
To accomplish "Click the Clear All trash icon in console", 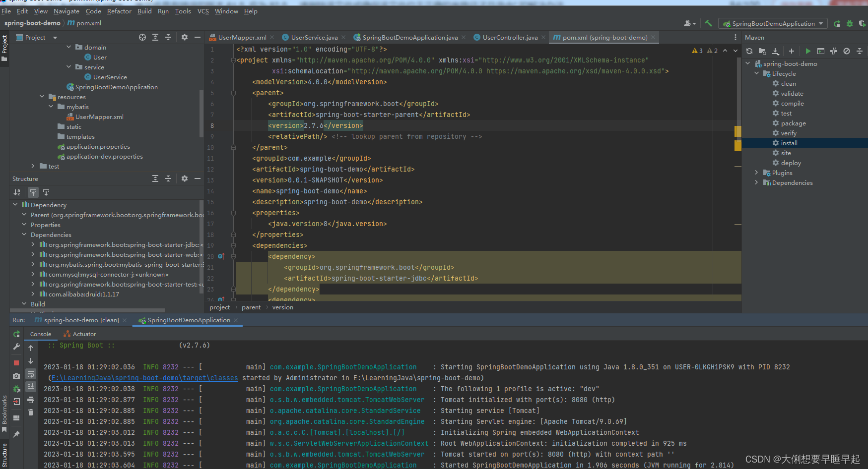I will tap(31, 412).
